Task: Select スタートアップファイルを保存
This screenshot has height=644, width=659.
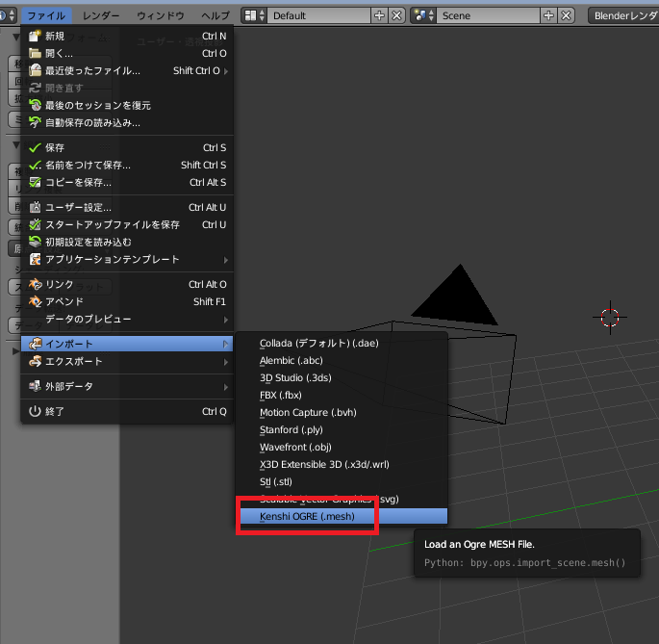Action: 127,224
